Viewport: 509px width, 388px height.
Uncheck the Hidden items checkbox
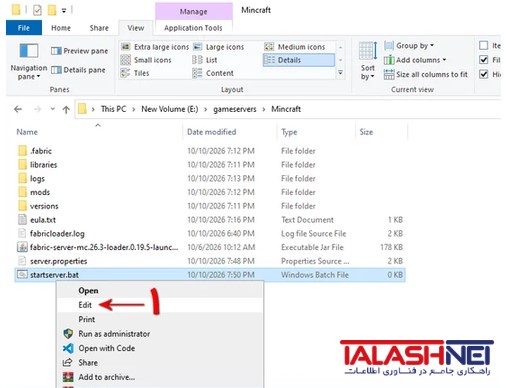483,74
